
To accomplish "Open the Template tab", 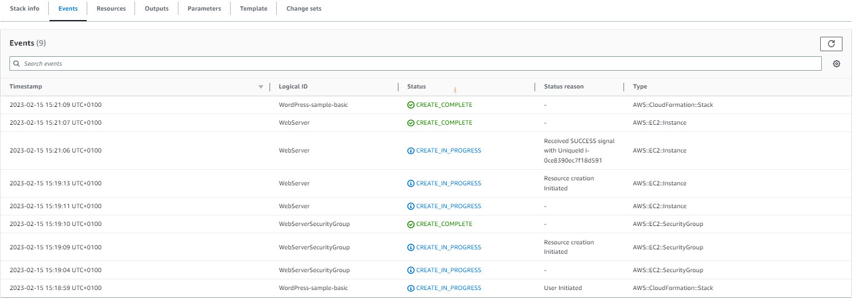I will pos(253,9).
